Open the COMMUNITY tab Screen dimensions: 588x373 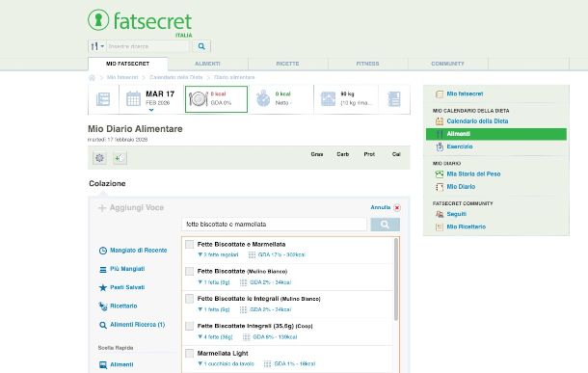click(448, 64)
